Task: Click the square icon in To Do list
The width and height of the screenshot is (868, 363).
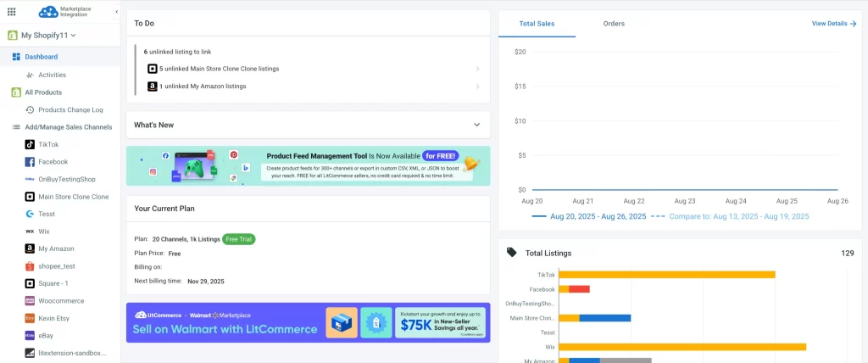Action: pyautogui.click(x=153, y=69)
